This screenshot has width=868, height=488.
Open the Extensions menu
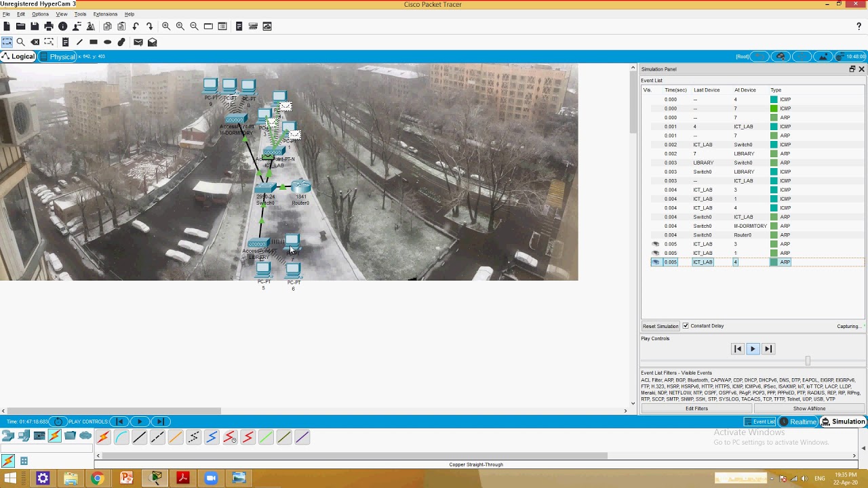(105, 14)
